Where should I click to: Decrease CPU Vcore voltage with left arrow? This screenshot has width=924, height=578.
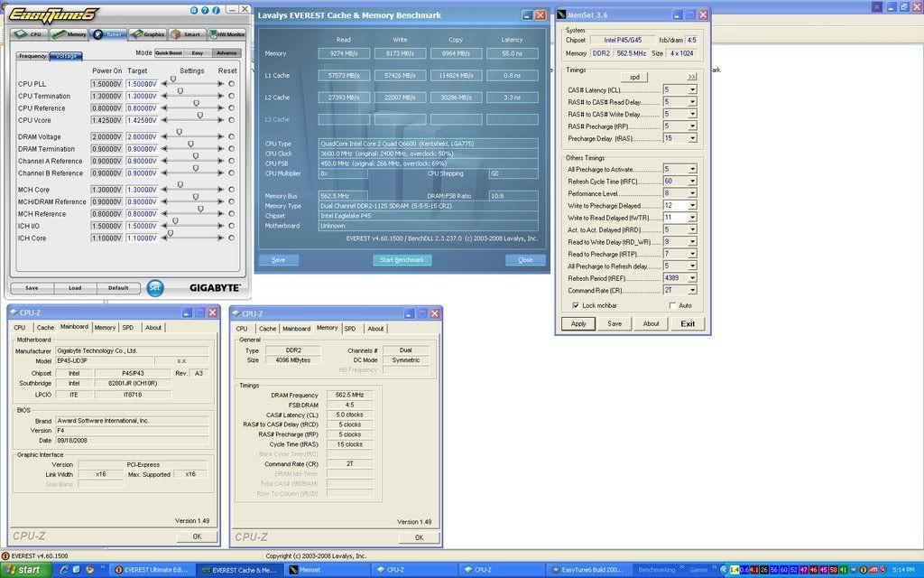coord(164,120)
